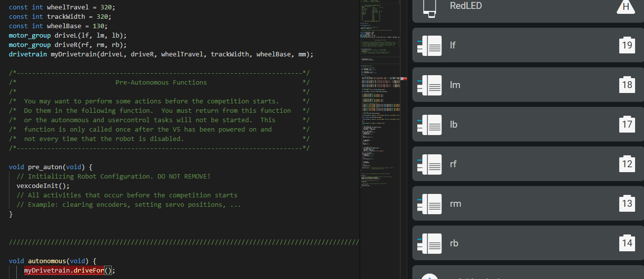Image resolution: width=644 pixels, height=279 pixels.
Task: Select the RedLED device name label
Action: pyautogui.click(x=465, y=6)
